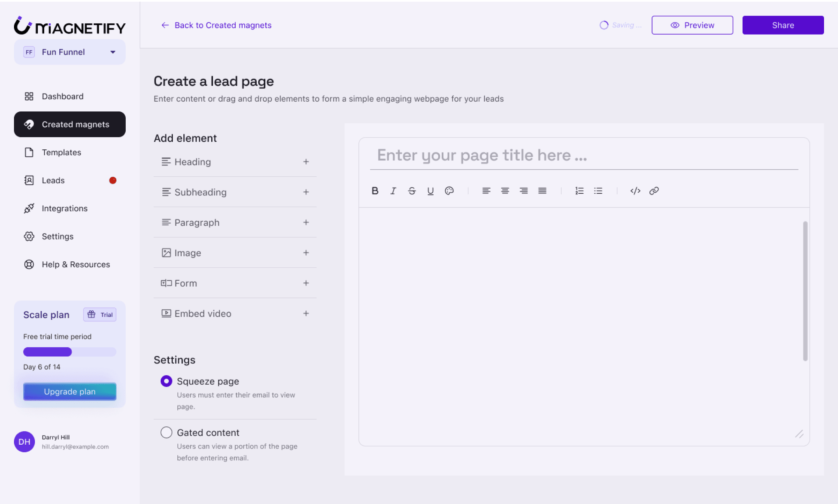This screenshot has width=838, height=504.
Task: Go to Integrations in sidebar
Action: click(x=65, y=208)
